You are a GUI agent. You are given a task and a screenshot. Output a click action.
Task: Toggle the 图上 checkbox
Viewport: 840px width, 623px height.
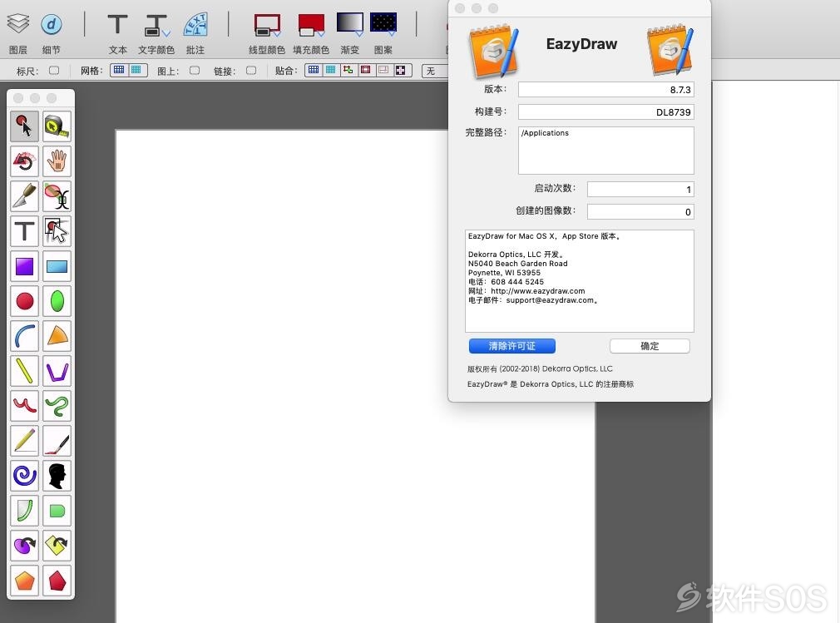tap(195, 70)
